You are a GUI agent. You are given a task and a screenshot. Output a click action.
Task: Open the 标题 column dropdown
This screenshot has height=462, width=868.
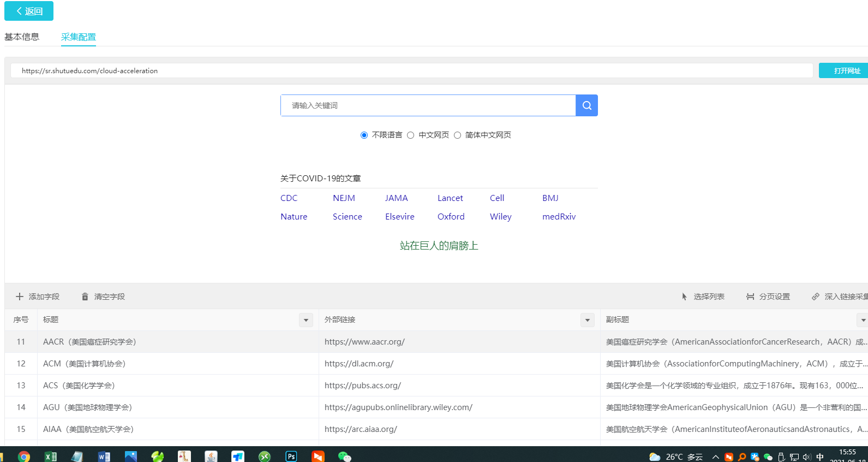306,320
